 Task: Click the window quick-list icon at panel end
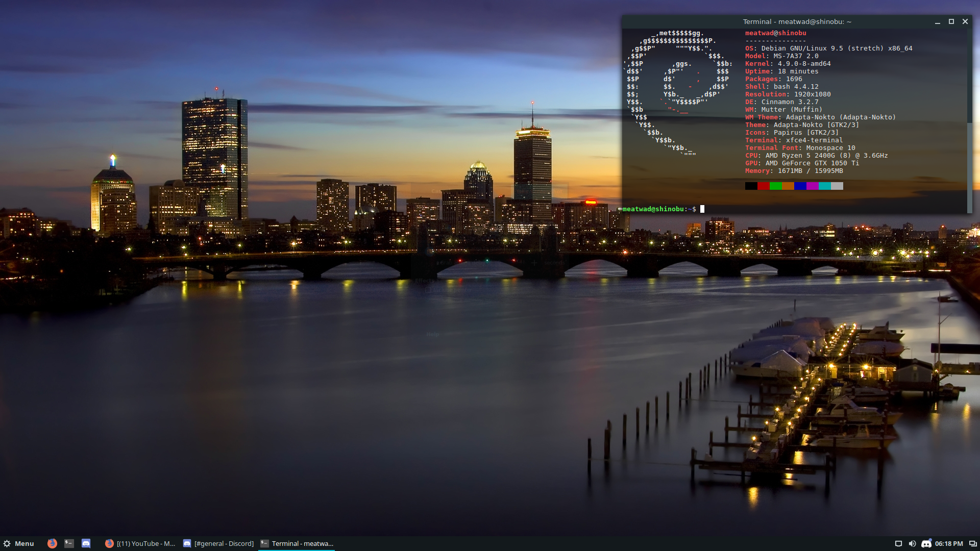[x=972, y=543]
